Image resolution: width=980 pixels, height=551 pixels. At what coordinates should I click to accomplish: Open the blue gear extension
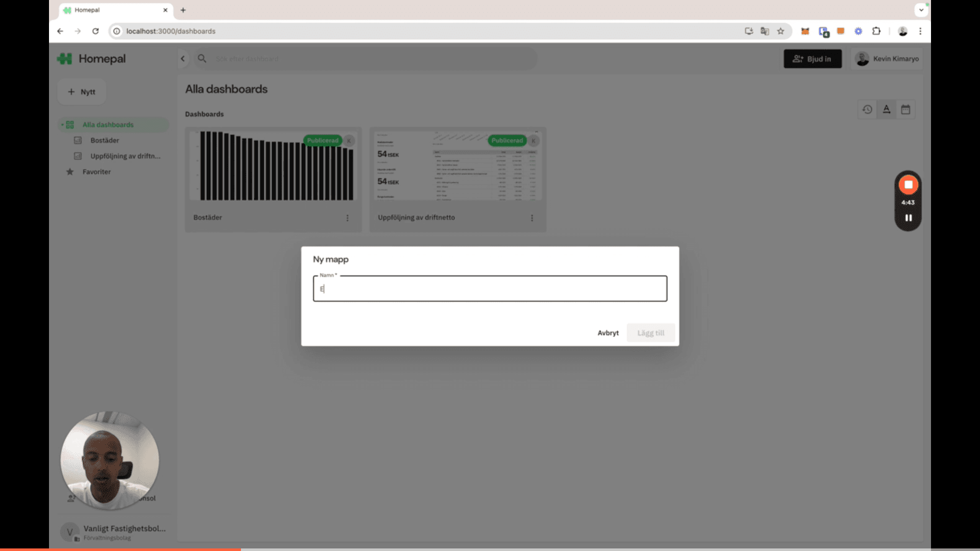point(859,31)
